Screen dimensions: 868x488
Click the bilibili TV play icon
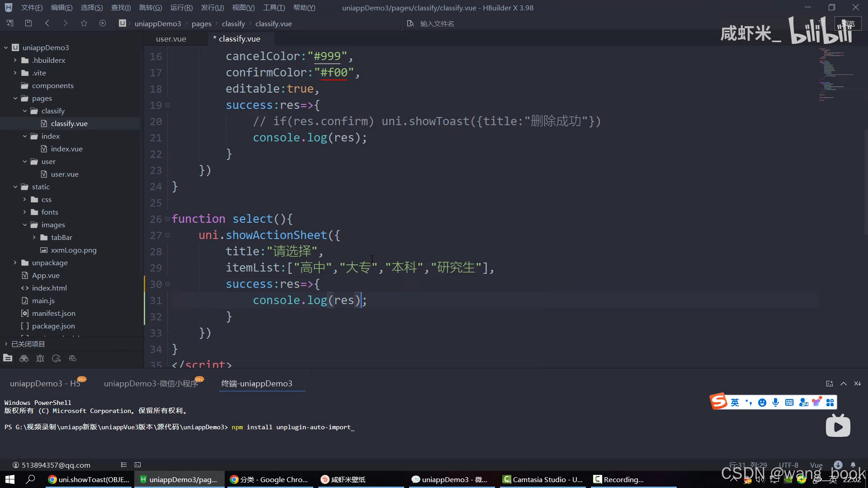(x=838, y=426)
